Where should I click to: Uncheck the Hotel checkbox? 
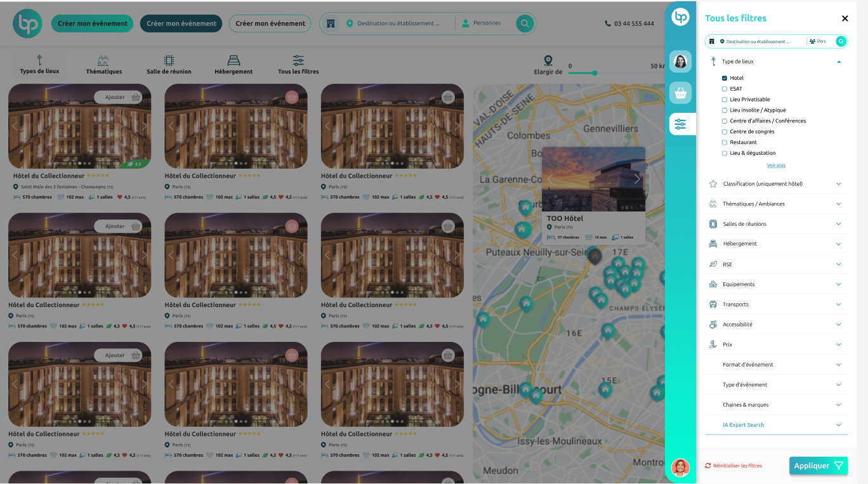point(725,78)
